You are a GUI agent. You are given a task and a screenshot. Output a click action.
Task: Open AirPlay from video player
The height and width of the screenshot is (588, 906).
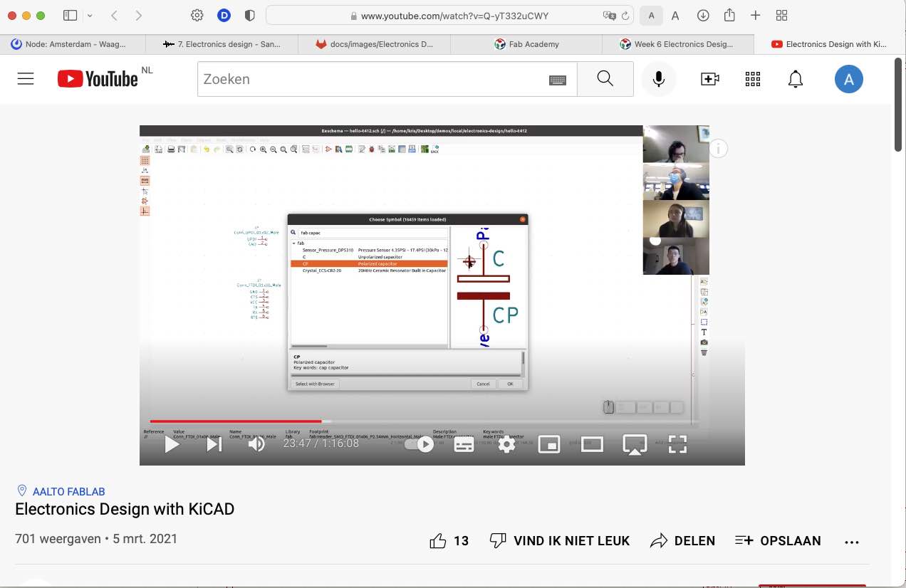(x=635, y=444)
